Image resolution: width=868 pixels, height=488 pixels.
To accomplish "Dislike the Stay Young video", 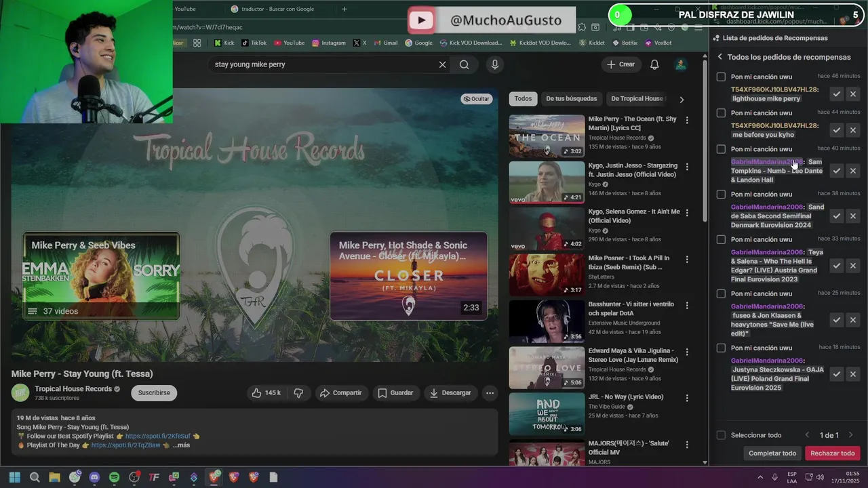I will [x=298, y=393].
